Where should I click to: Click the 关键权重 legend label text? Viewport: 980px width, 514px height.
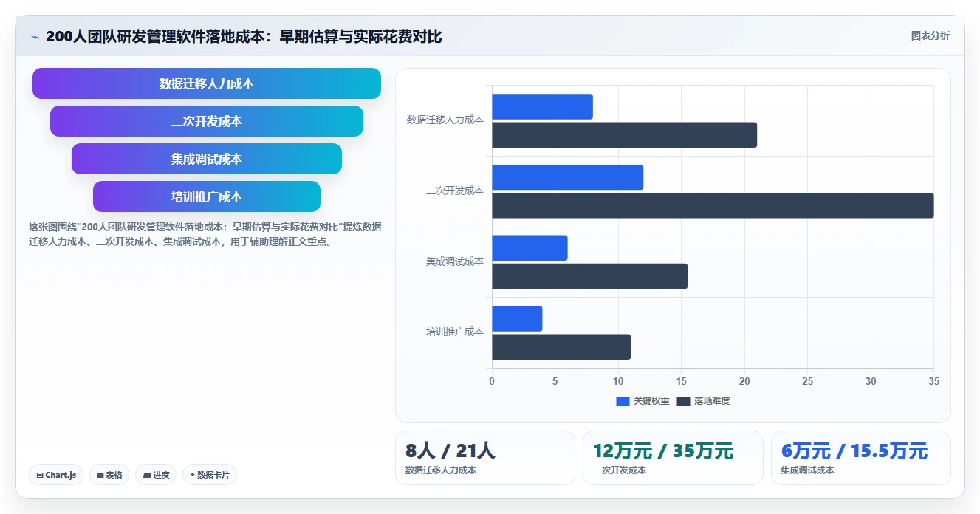[x=651, y=401]
